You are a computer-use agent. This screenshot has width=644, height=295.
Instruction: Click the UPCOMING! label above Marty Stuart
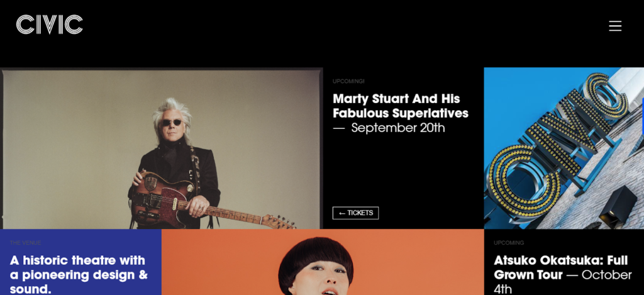click(348, 81)
